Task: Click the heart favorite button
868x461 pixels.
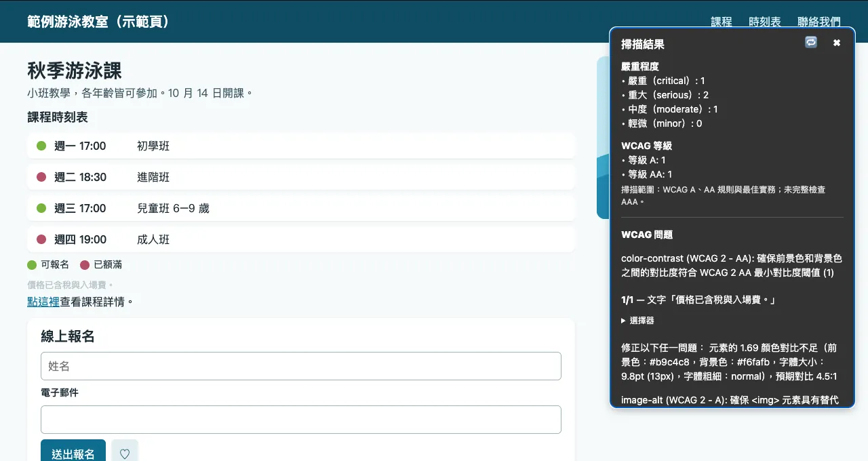Action: click(x=125, y=454)
